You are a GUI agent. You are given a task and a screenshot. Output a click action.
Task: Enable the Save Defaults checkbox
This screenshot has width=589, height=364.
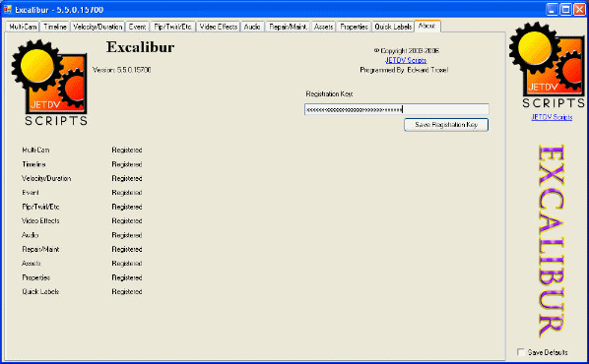[521, 352]
